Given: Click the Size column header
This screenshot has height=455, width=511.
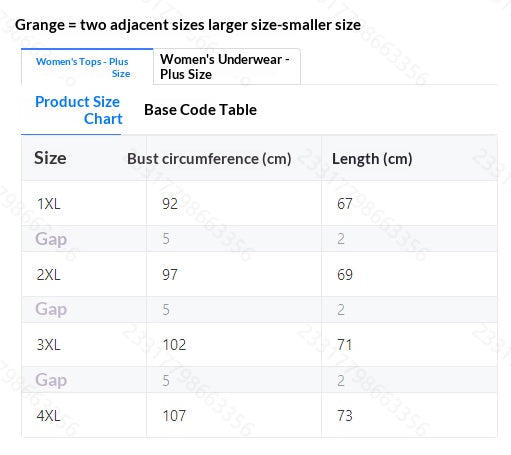Looking at the screenshot, I should click(50, 158).
